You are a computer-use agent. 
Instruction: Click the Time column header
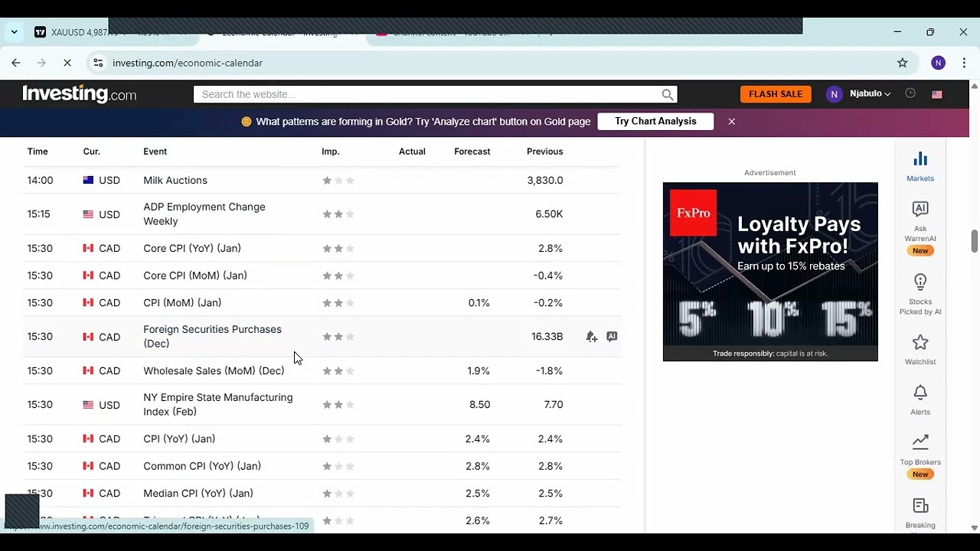tap(38, 152)
